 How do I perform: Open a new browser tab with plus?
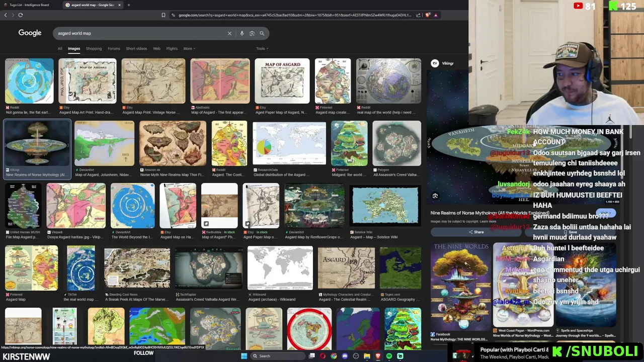[x=129, y=5]
